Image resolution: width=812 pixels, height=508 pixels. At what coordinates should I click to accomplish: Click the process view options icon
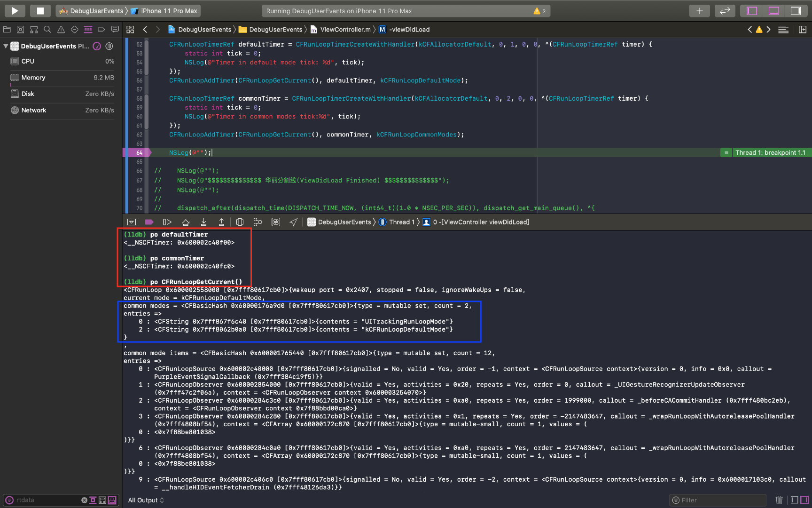109,46
